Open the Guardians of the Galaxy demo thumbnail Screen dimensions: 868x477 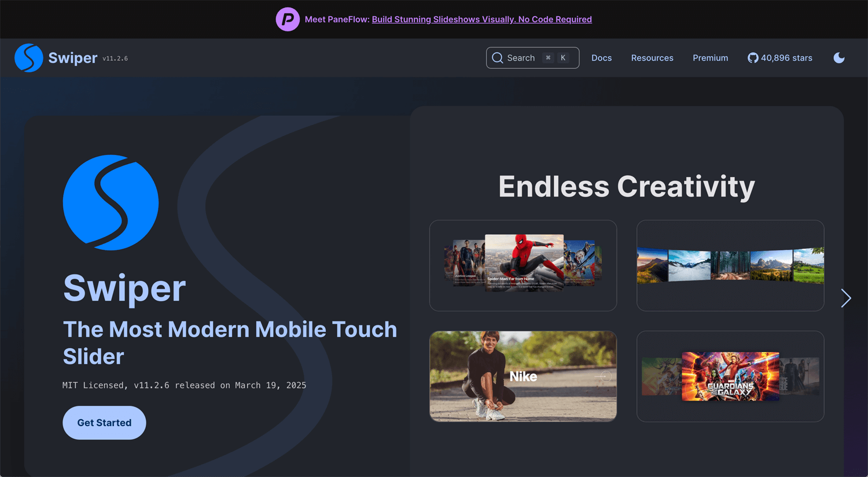[730, 376]
